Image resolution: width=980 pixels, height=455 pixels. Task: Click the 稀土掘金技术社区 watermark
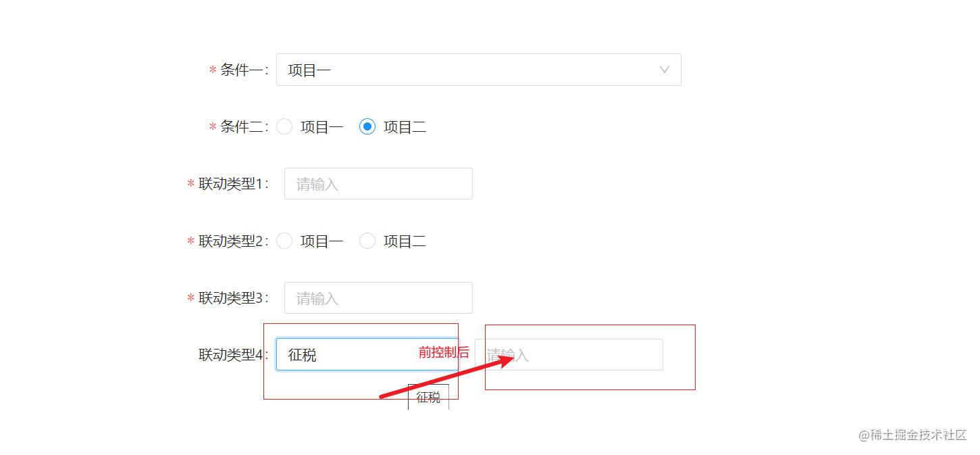911,436
